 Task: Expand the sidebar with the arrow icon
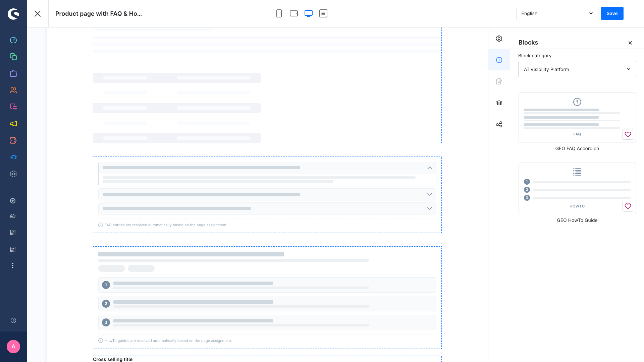click(13, 320)
